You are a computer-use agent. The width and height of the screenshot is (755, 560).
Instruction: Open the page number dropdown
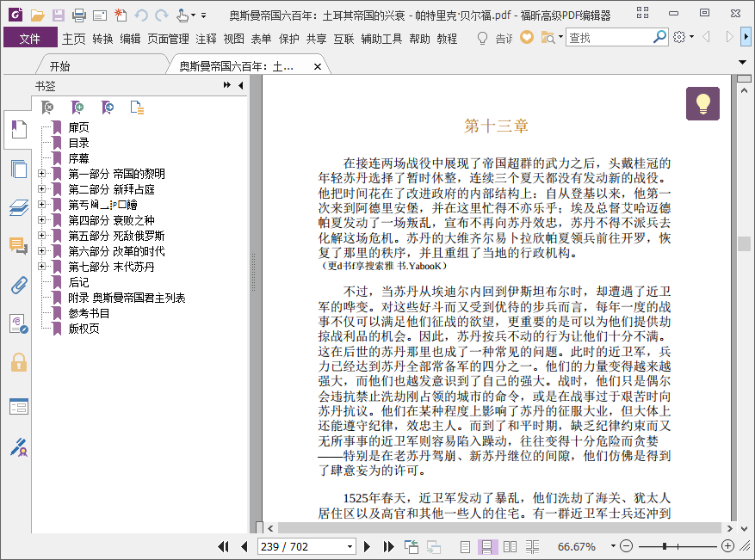[x=350, y=547]
